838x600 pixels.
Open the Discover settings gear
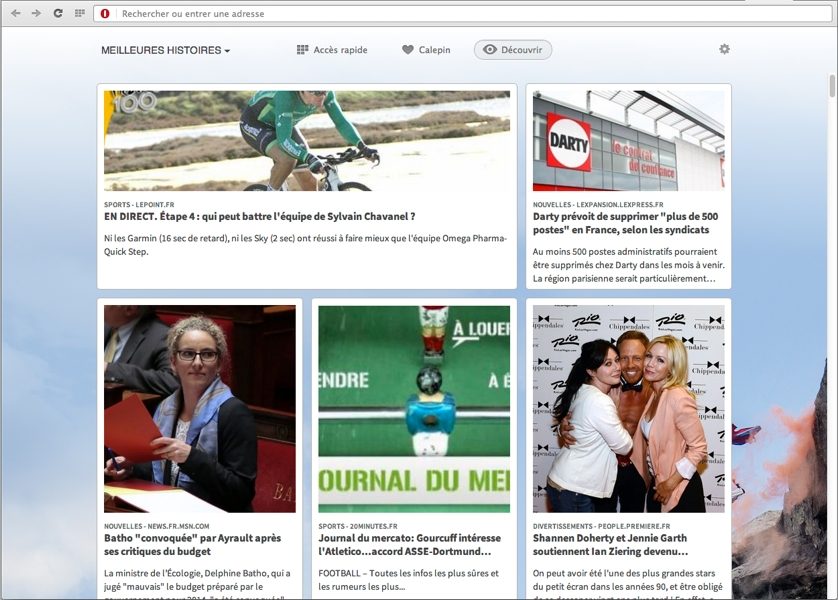(x=724, y=49)
